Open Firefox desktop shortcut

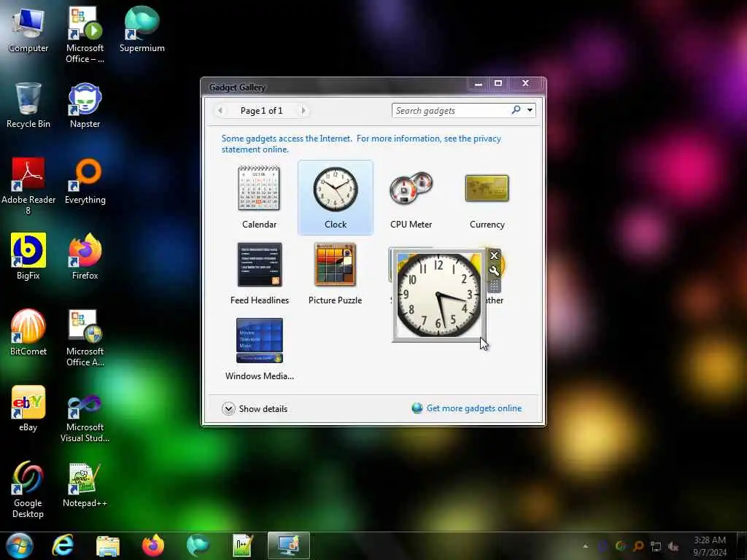85,257
